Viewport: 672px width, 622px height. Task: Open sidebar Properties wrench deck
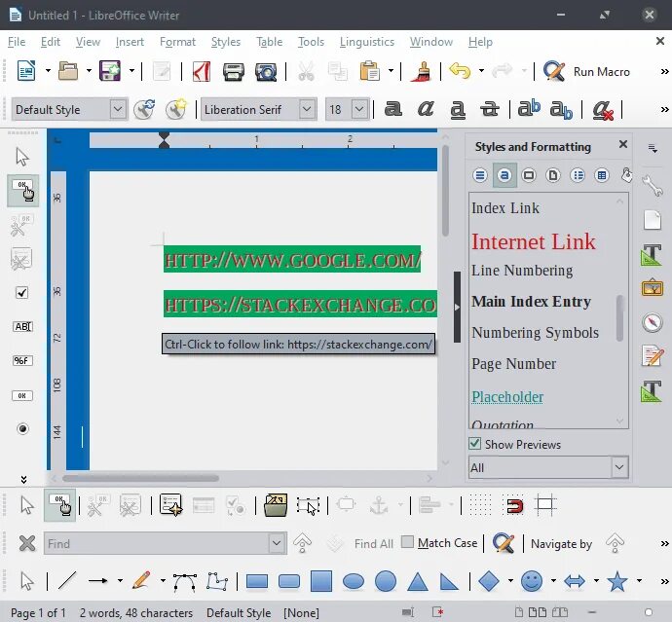coord(652,186)
